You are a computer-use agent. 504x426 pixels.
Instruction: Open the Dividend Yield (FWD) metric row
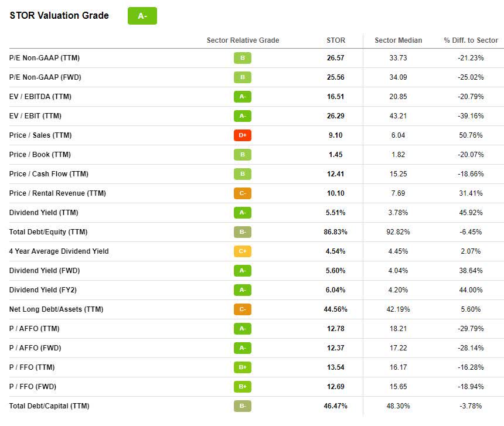coord(45,271)
